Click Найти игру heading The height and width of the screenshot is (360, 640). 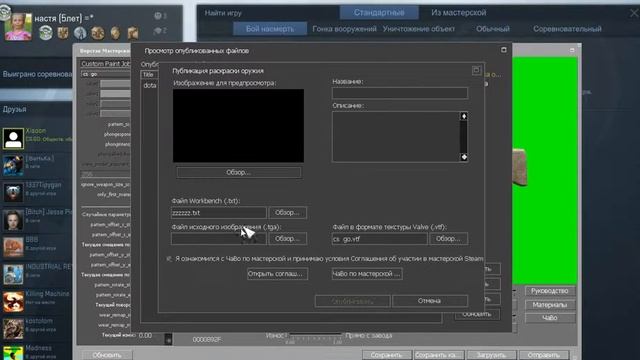coord(223,13)
